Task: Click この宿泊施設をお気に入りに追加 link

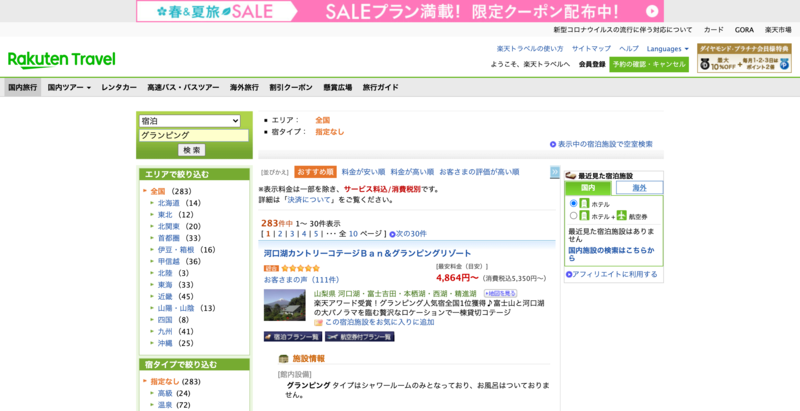Action: [380, 322]
